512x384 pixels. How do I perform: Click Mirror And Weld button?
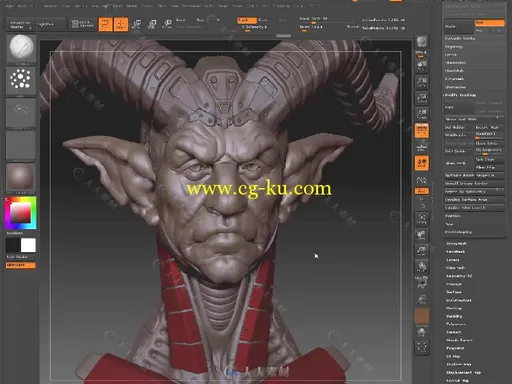tap(474, 119)
